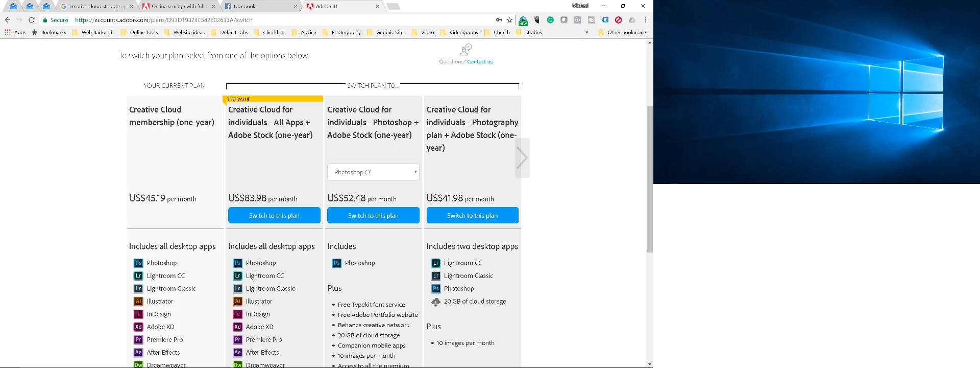Open the Grammarly extension icon
The width and height of the screenshot is (980, 368).
(x=550, y=20)
